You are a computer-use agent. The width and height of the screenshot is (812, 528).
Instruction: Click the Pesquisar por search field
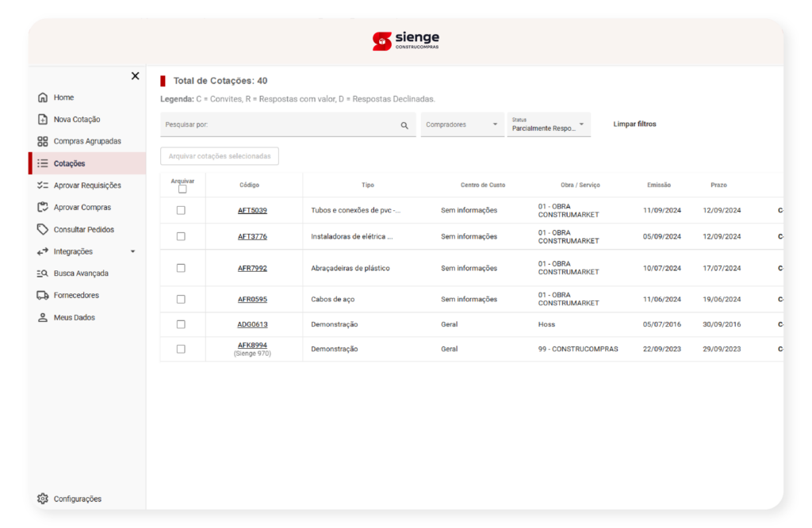(x=288, y=124)
